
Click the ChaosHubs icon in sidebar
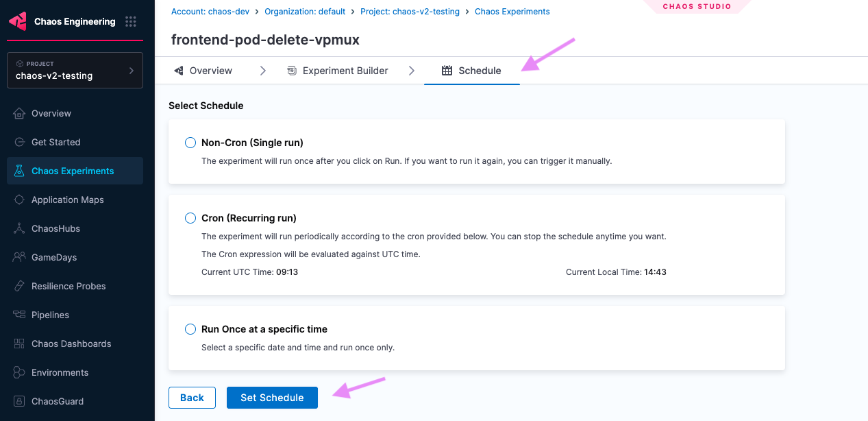19,228
